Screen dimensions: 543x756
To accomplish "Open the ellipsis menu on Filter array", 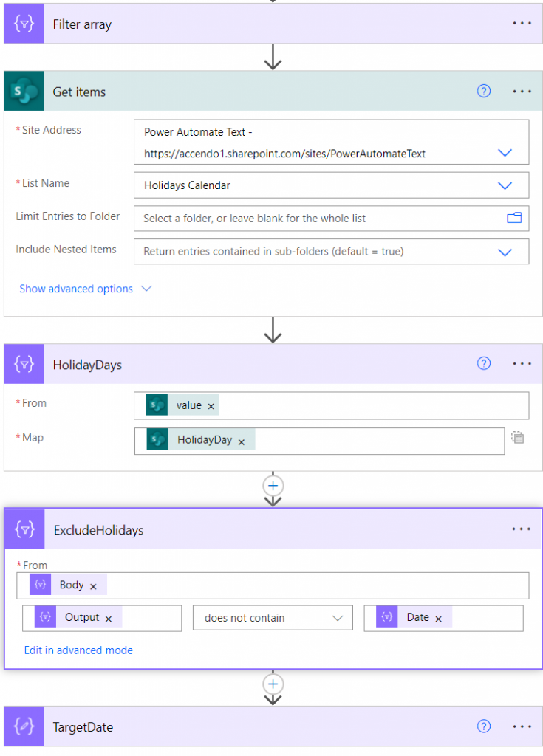I will pyautogui.click(x=522, y=23).
